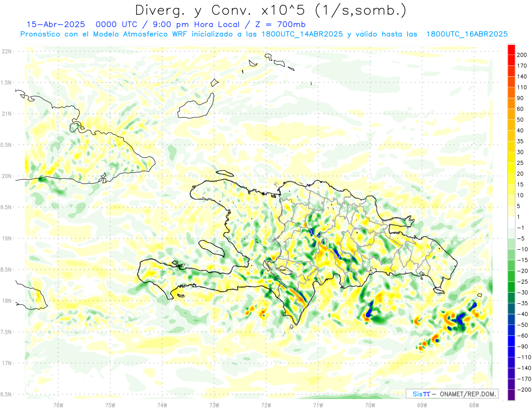
Task: Click the '71W' longitude label
Action: click(x=318, y=404)
